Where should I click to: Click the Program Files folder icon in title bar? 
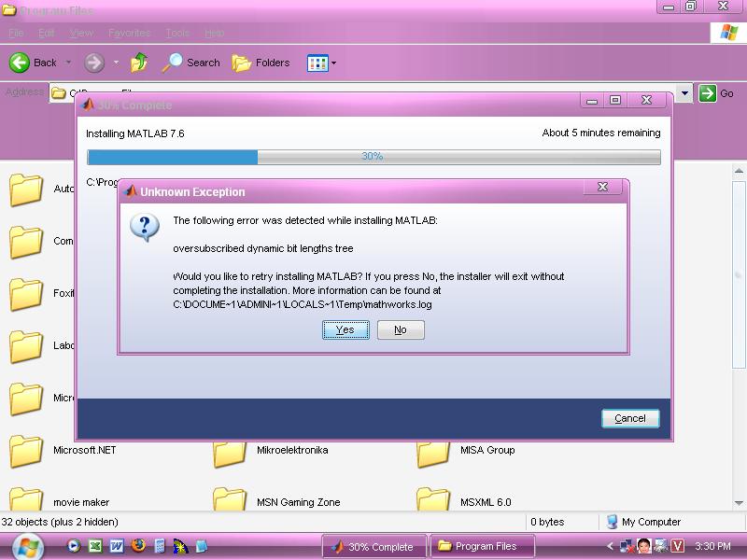[9, 9]
